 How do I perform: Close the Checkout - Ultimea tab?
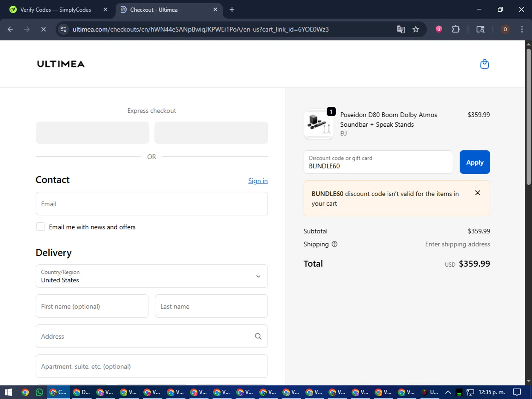click(x=215, y=10)
